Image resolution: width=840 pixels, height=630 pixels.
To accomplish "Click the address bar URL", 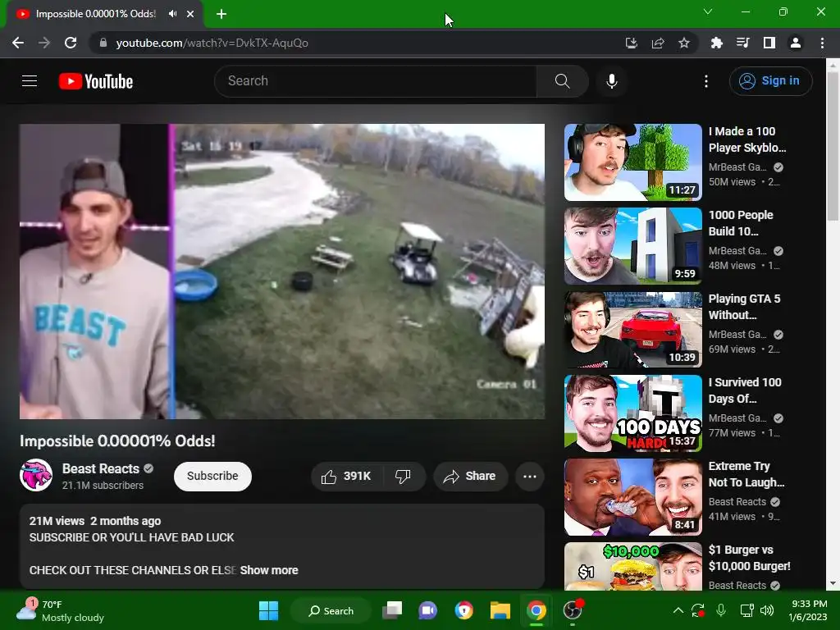I will 212,43.
